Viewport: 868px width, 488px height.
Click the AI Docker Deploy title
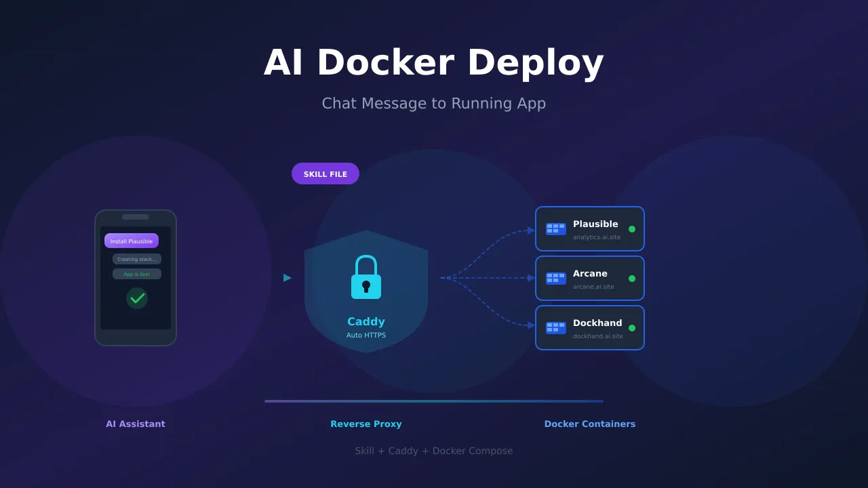[x=434, y=63]
